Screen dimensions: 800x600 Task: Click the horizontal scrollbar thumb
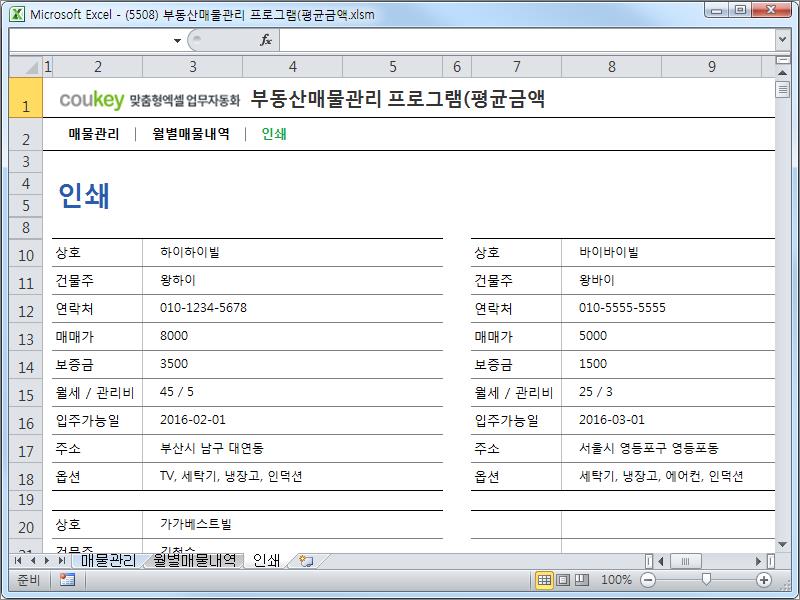tap(685, 561)
